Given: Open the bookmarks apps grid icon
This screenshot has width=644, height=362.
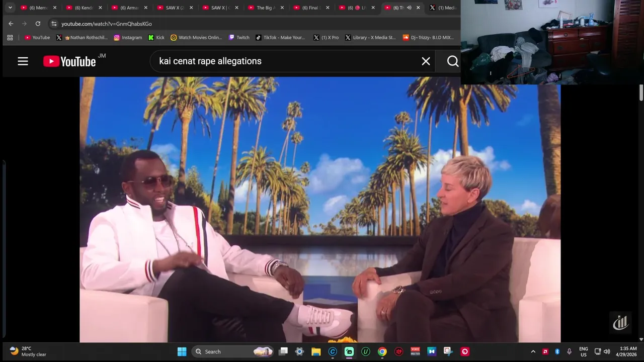Looking at the screenshot, I should click(10, 37).
